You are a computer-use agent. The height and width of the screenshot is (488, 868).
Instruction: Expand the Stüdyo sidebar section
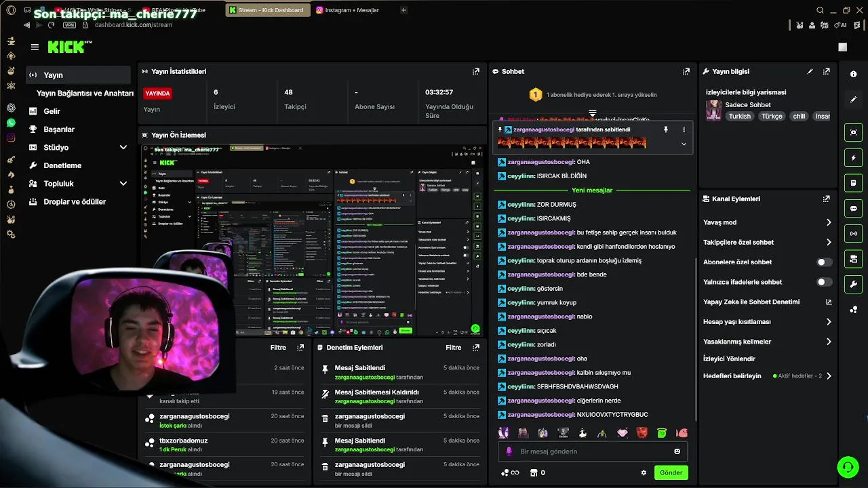click(123, 147)
